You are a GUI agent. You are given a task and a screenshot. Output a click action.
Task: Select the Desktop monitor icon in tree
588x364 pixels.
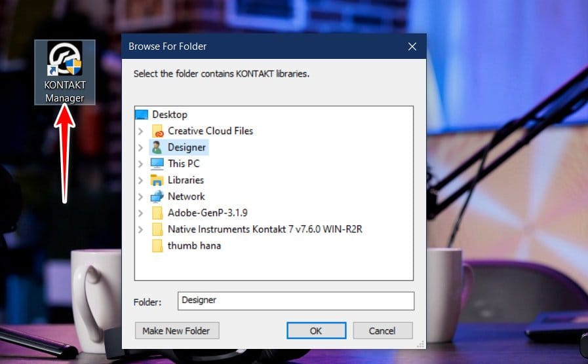pos(142,115)
